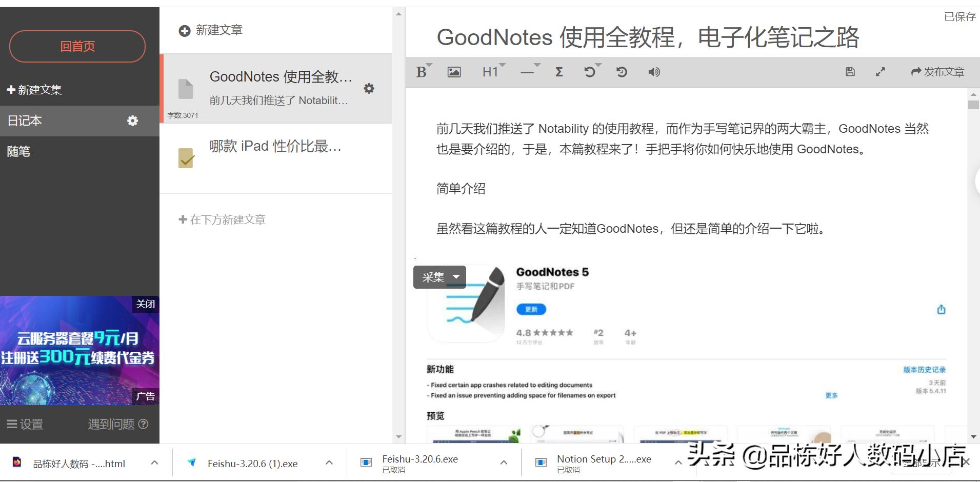Open the formula (Σ) insert tool
This screenshot has width=980, height=482.
558,72
